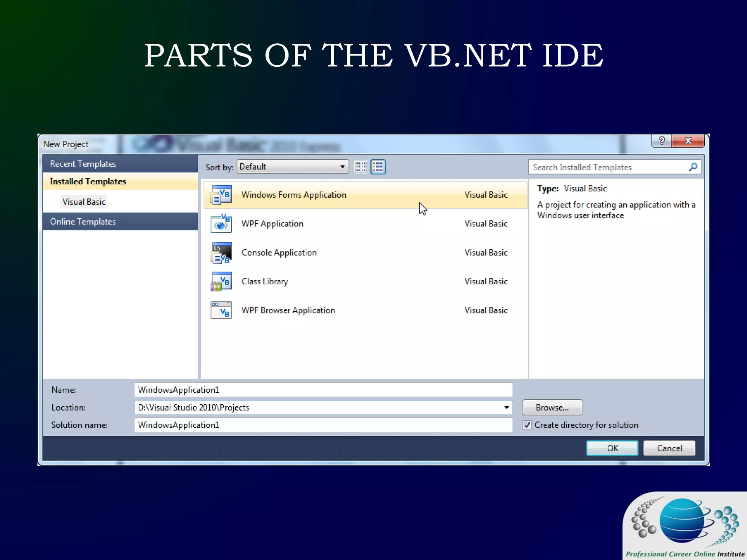The height and width of the screenshot is (560, 747).
Task: Focus the Name text field
Action: pos(324,390)
